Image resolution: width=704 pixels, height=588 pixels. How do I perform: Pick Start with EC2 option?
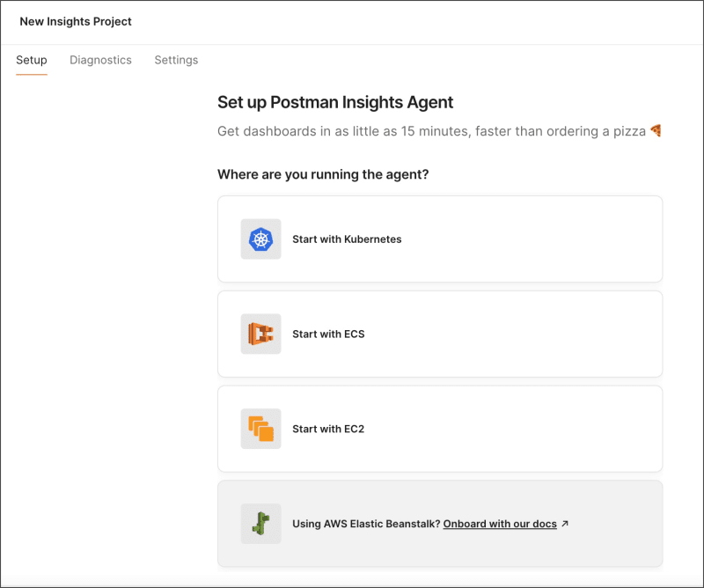(x=328, y=430)
